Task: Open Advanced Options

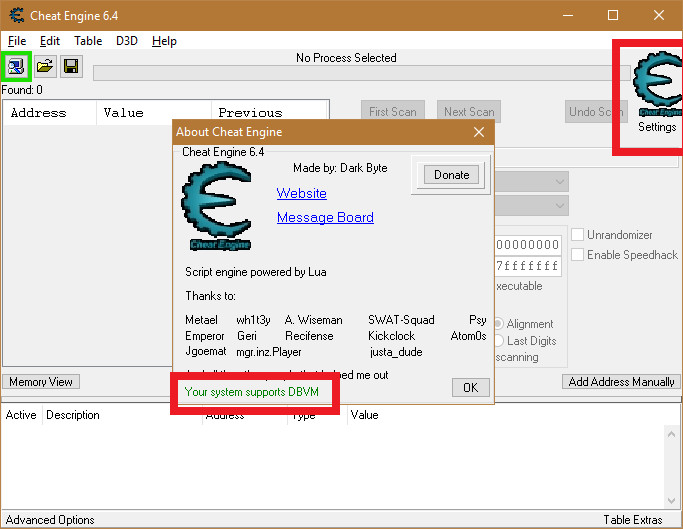Action: 50,520
